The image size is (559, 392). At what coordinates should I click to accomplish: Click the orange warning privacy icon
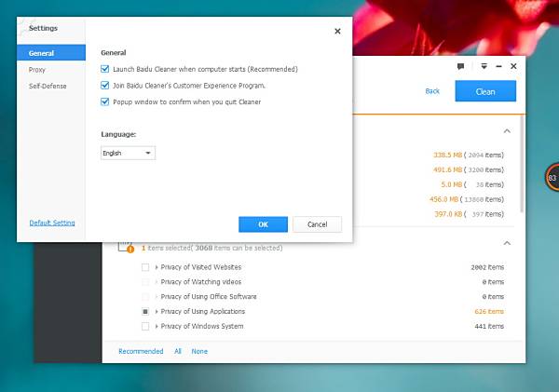click(x=130, y=250)
